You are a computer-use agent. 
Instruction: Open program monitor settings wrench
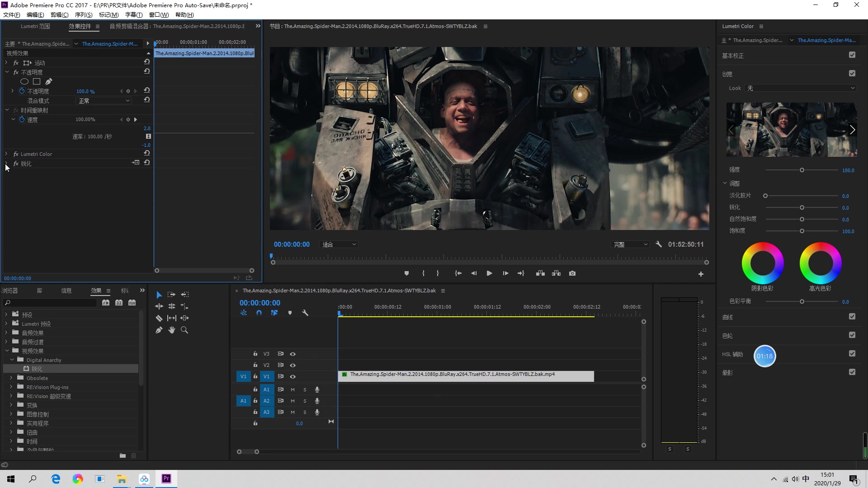click(659, 244)
